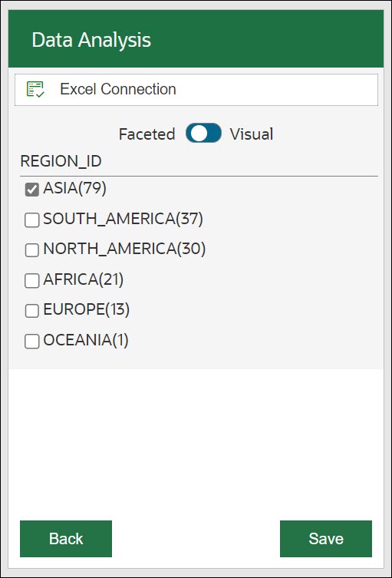Toggle the Faceted/Visual switch
The image size is (392, 578).
(x=204, y=133)
